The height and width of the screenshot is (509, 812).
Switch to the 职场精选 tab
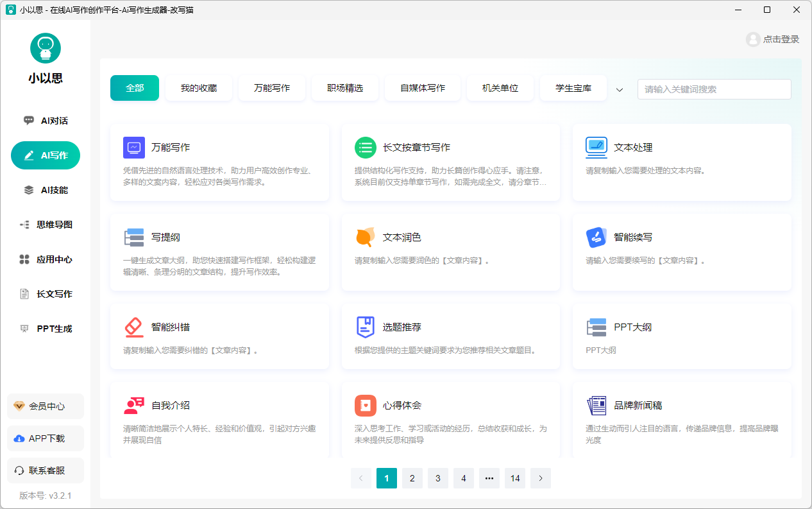click(x=345, y=88)
